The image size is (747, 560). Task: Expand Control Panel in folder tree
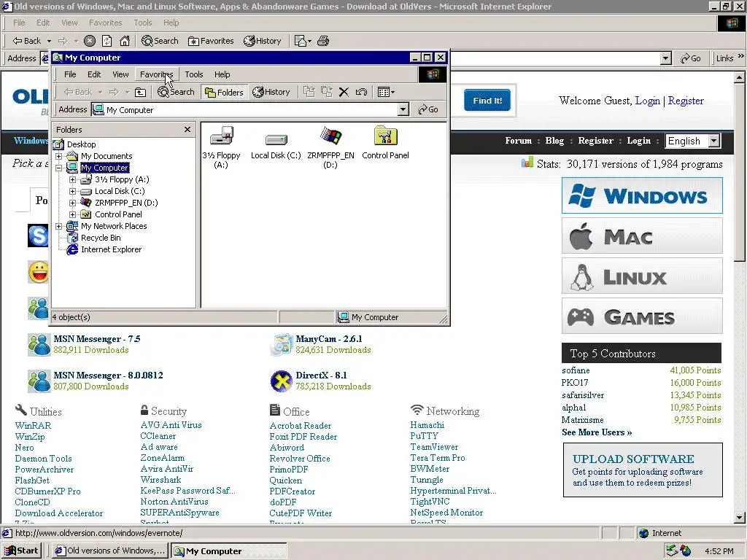coord(72,214)
